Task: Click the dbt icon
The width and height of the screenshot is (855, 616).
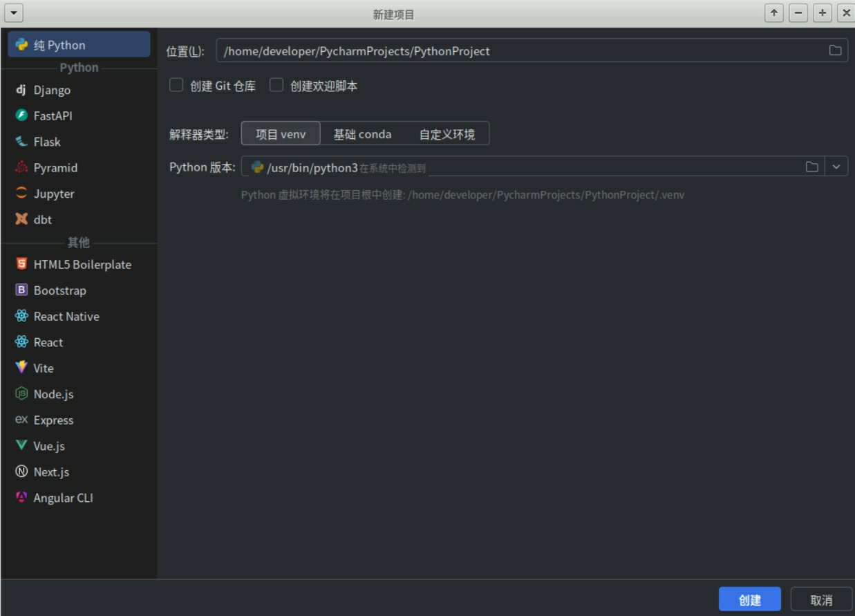Action: pos(21,219)
